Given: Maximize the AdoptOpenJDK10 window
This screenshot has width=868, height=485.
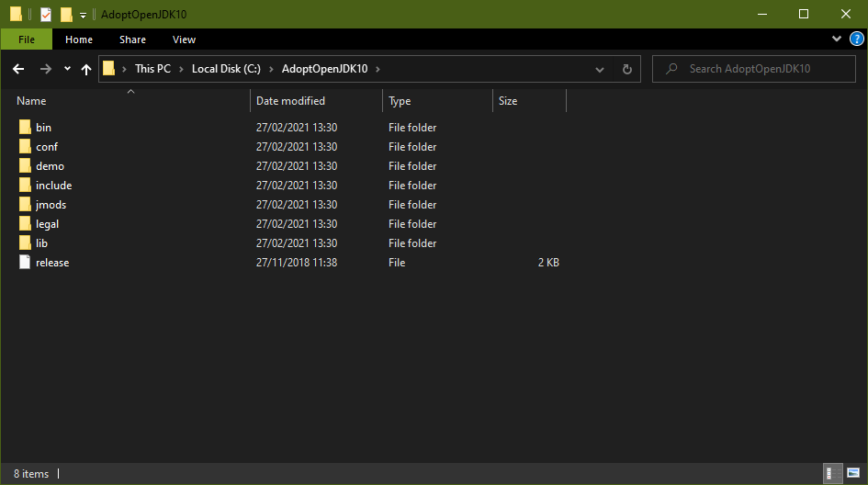Looking at the screenshot, I should coord(804,15).
